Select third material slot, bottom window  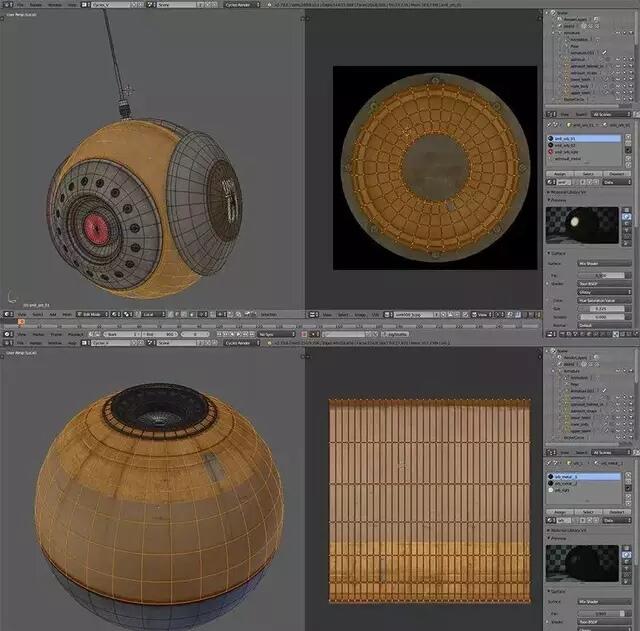(x=584, y=490)
